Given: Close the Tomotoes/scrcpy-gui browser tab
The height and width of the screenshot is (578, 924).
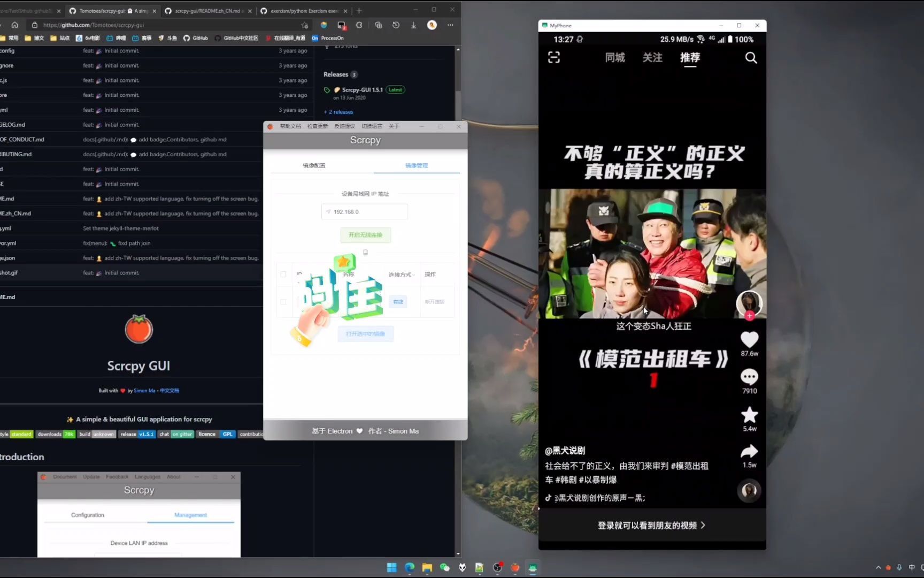Looking at the screenshot, I should 155,11.
